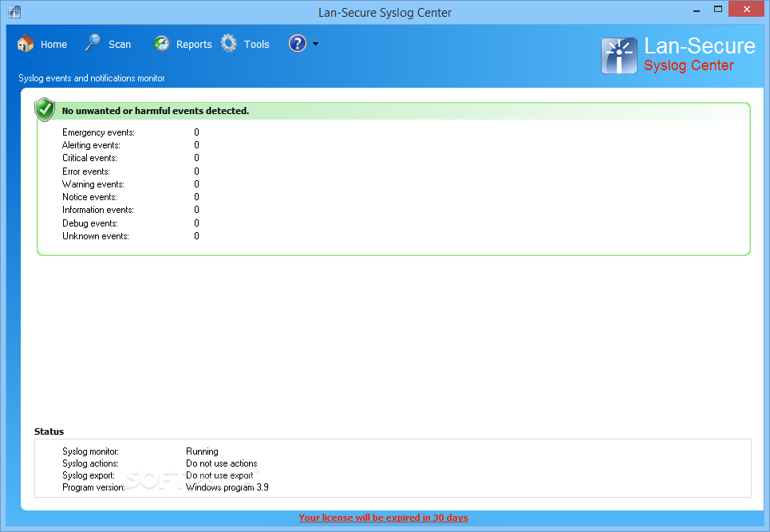Screen dimensions: 770x532
Task: Click the 'Program version:' status label
Action: click(x=93, y=487)
